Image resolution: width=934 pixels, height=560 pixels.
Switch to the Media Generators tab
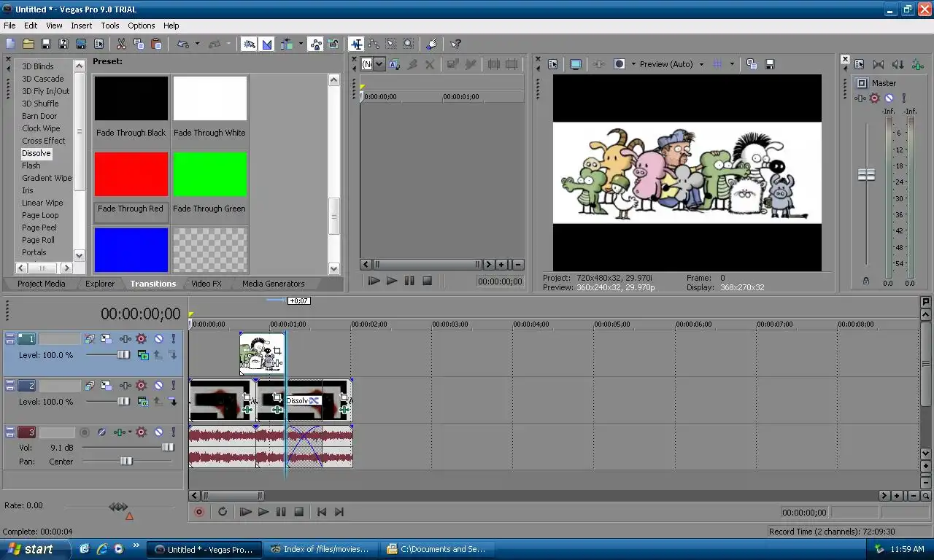click(274, 284)
